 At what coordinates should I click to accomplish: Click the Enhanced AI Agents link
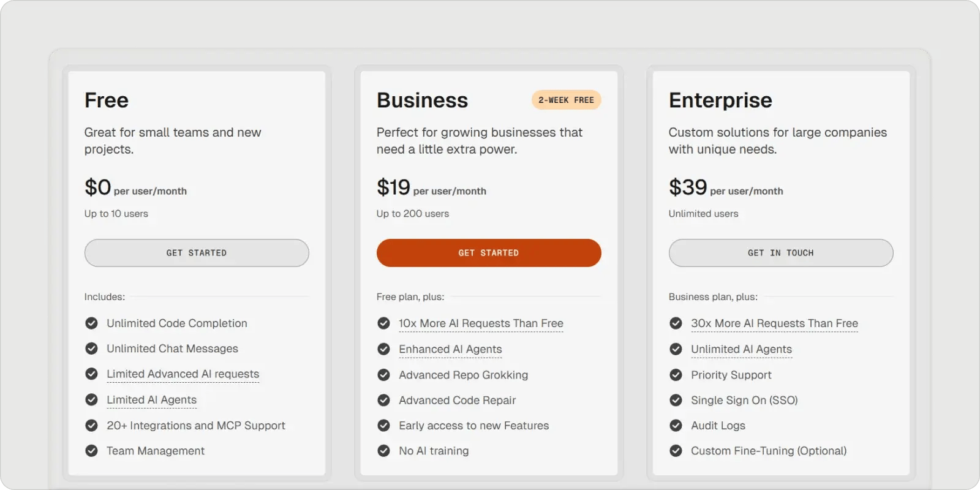(450, 349)
